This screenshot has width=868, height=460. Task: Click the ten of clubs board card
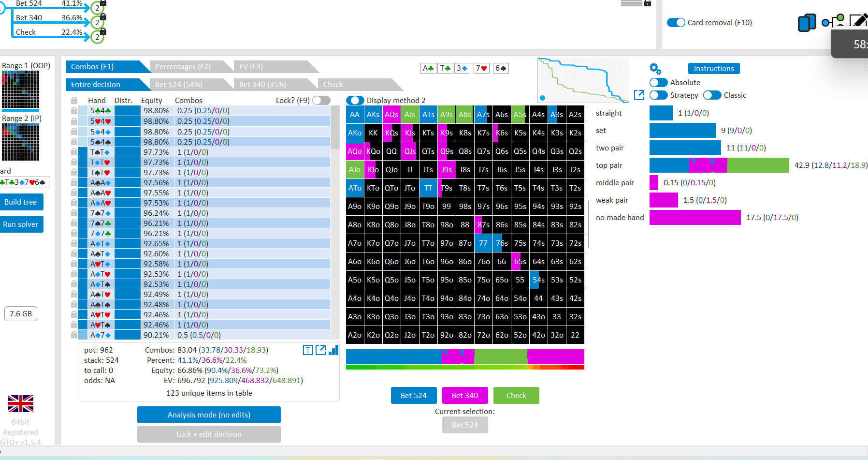pos(445,68)
